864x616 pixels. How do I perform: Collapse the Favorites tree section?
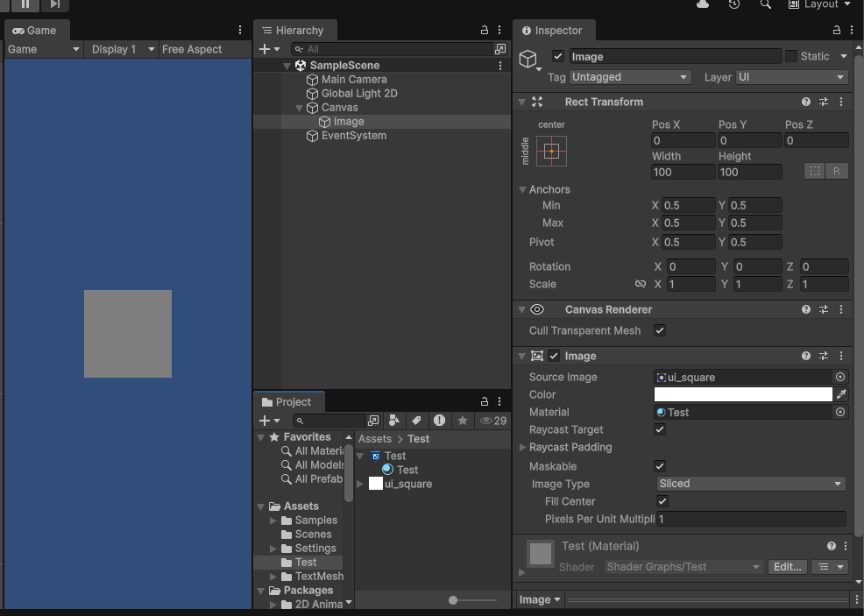260,437
